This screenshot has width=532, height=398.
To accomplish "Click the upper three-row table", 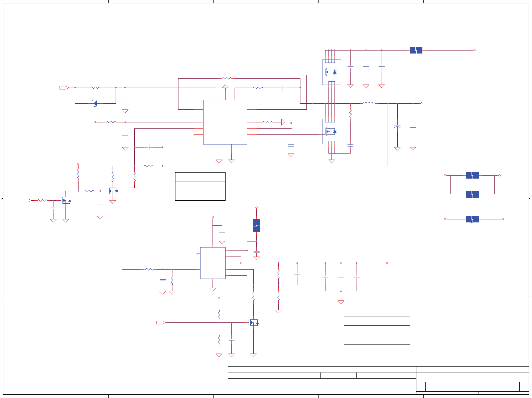I will point(200,186).
